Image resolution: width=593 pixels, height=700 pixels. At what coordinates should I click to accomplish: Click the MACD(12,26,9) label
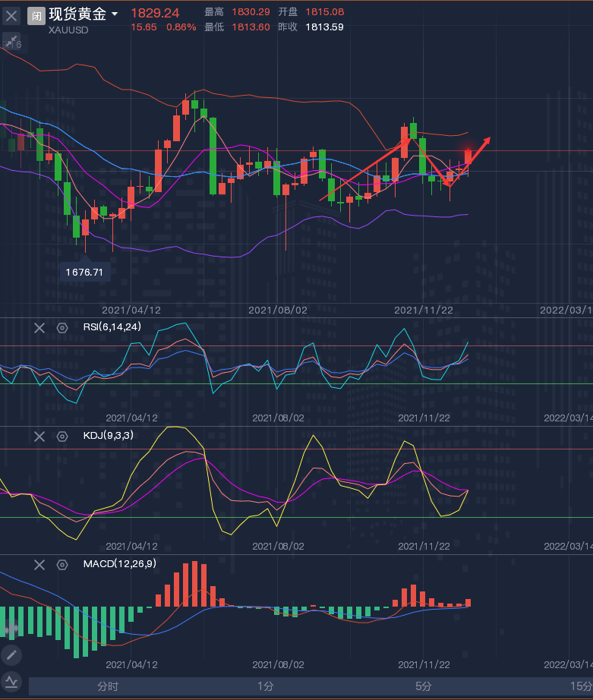click(119, 564)
